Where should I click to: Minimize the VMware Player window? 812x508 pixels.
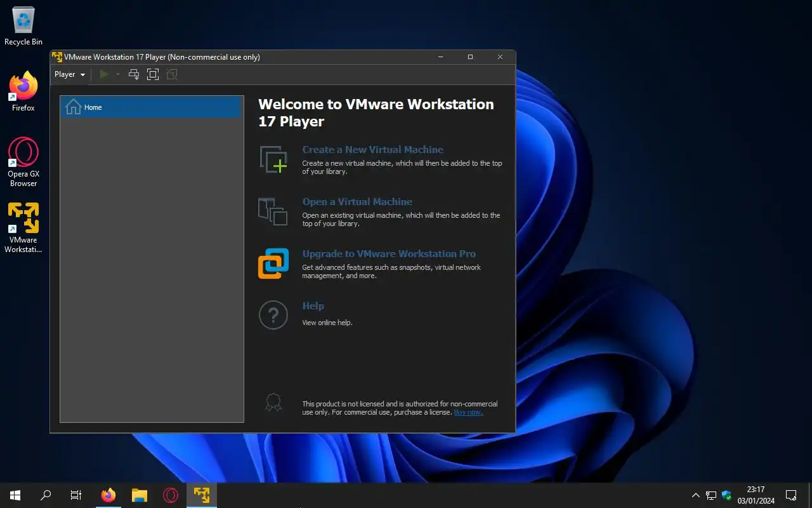tap(441, 57)
